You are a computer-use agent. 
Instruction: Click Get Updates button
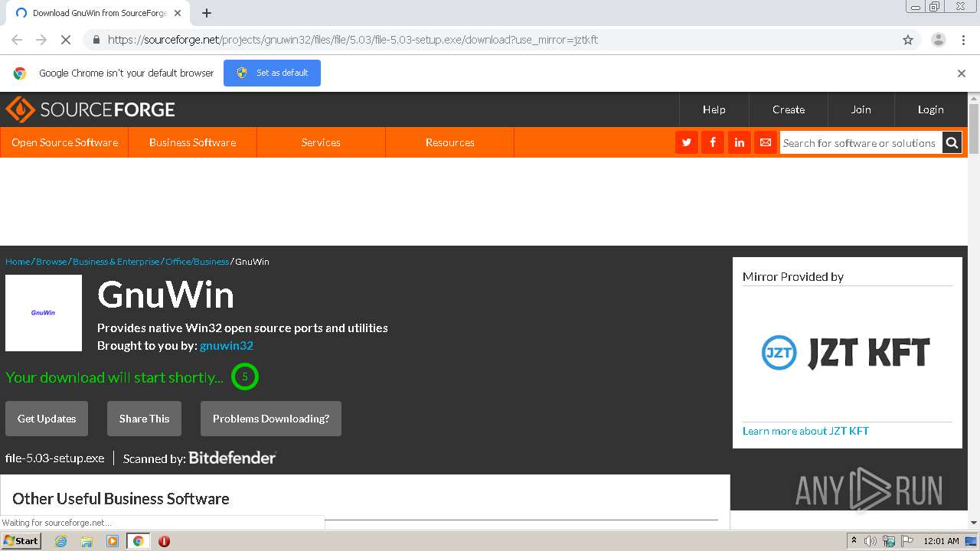[x=47, y=419]
